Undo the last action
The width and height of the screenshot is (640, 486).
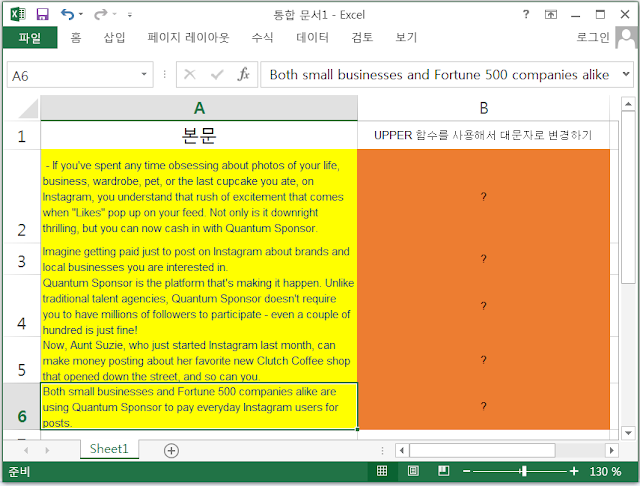click(x=67, y=14)
